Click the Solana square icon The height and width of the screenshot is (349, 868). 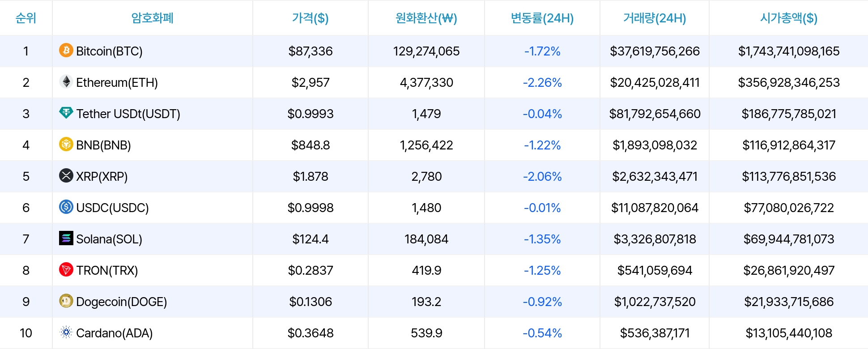(66, 238)
